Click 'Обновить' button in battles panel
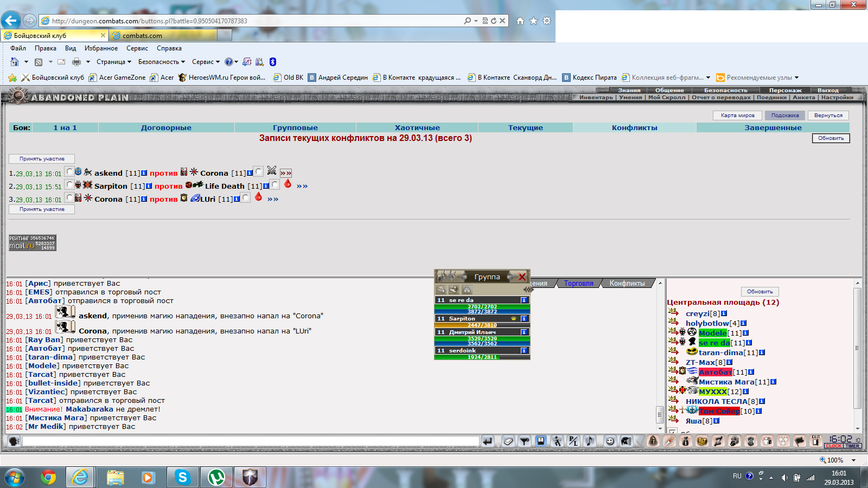The height and width of the screenshot is (488, 868). click(831, 138)
